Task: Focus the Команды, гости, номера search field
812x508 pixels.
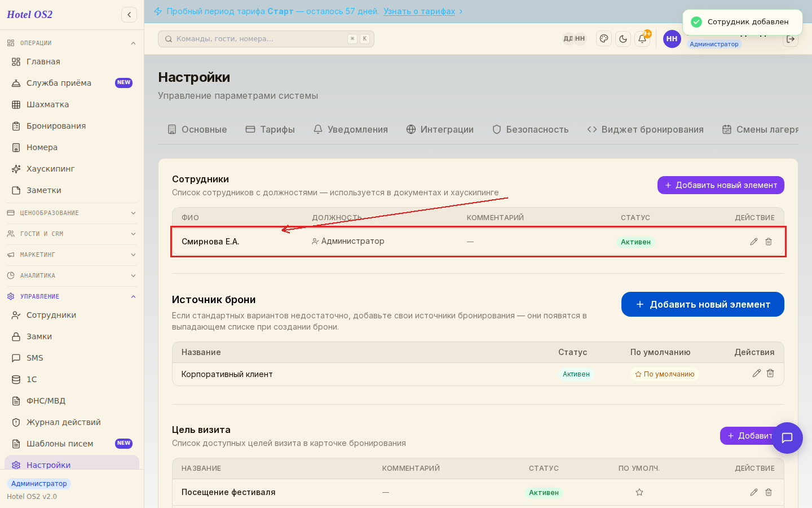Action: [x=266, y=39]
